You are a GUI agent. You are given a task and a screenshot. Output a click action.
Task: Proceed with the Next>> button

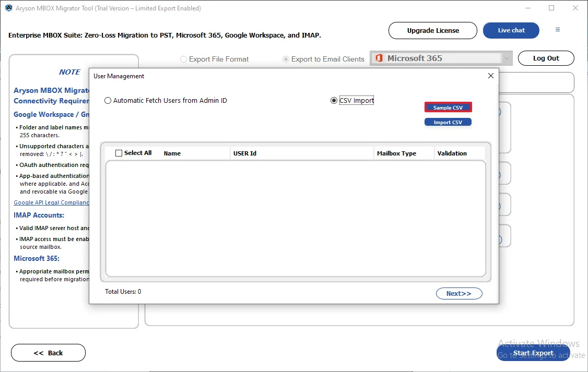[459, 293]
